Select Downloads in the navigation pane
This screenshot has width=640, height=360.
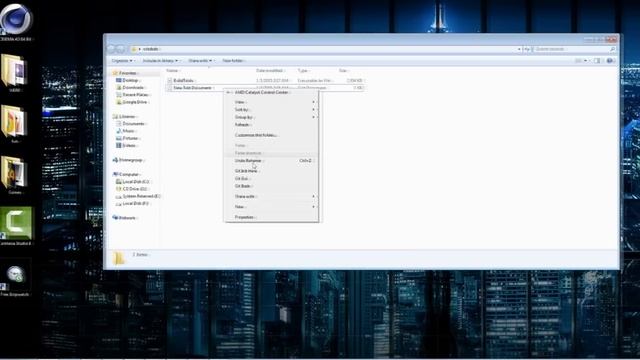click(x=130, y=87)
